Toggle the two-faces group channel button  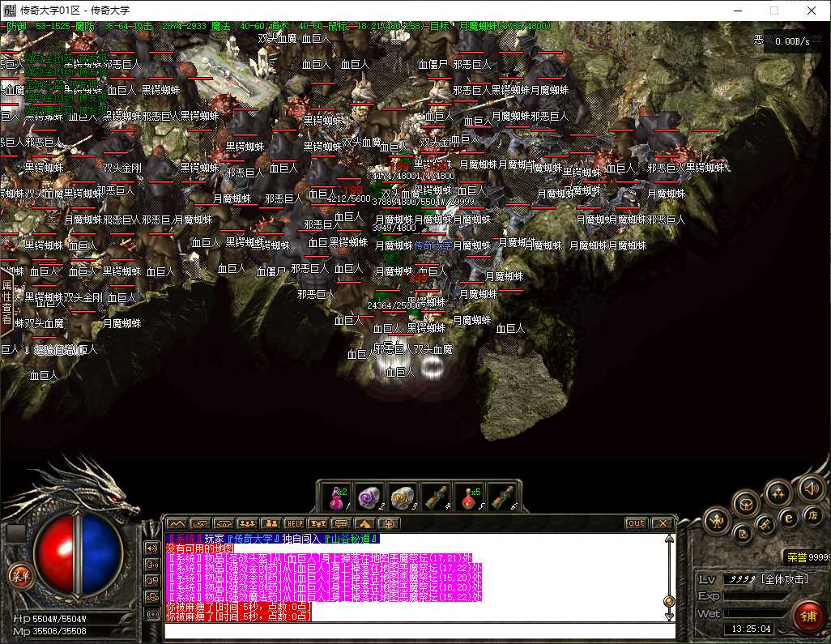coord(152,581)
